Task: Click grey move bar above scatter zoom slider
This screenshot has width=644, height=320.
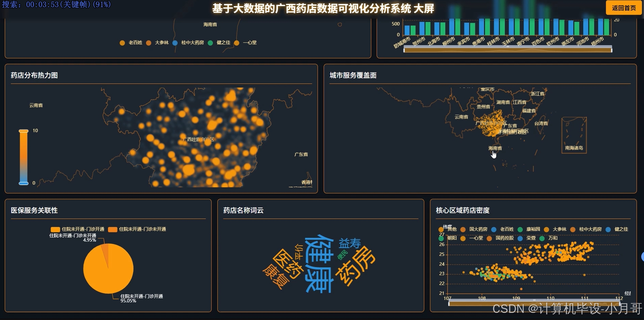Action: click(x=534, y=300)
